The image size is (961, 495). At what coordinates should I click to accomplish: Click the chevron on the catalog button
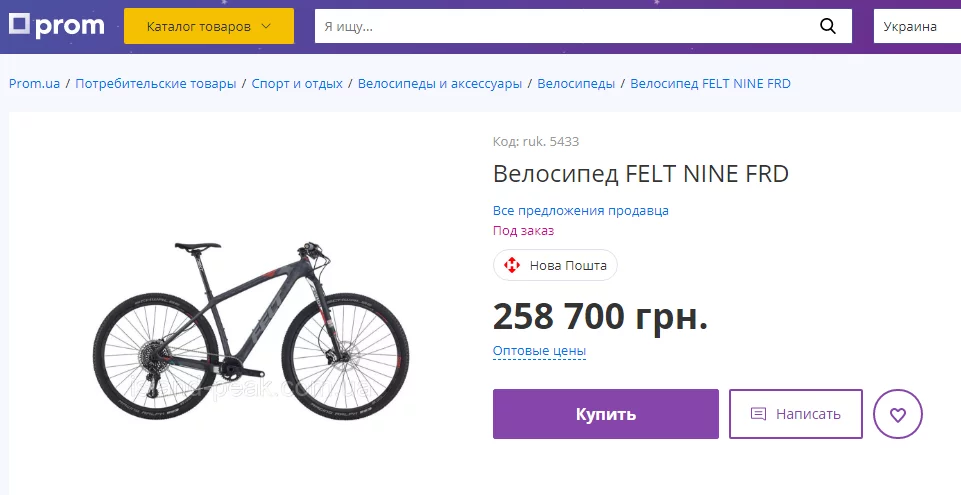click(265, 26)
